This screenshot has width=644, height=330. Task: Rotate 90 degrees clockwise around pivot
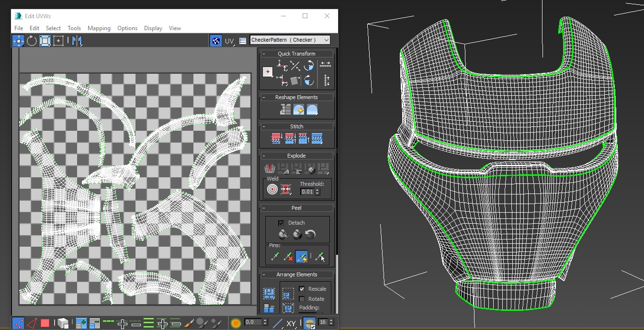309,80
